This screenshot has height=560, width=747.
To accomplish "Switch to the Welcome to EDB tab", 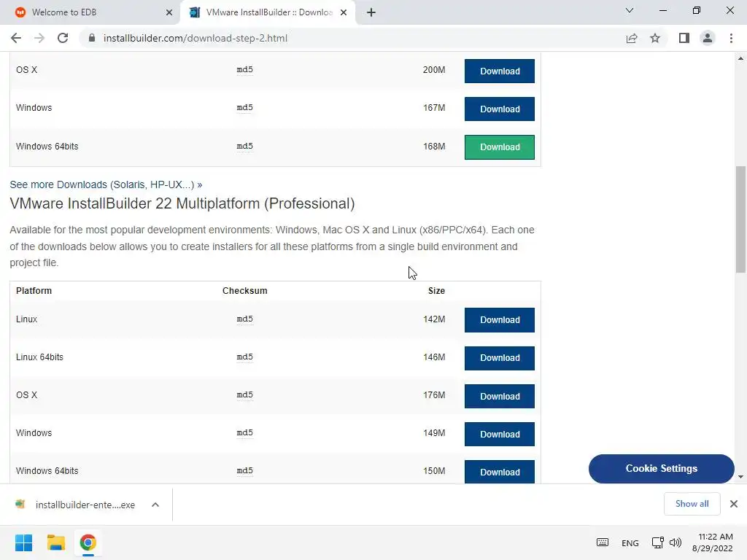I will coord(90,12).
